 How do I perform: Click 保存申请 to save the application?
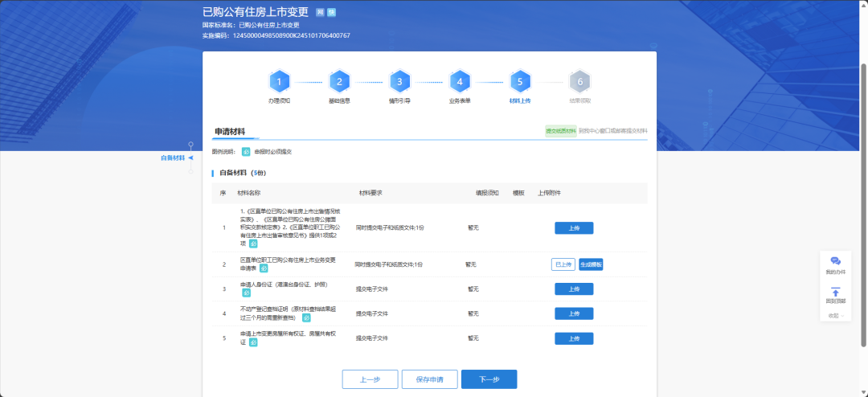[429, 379]
